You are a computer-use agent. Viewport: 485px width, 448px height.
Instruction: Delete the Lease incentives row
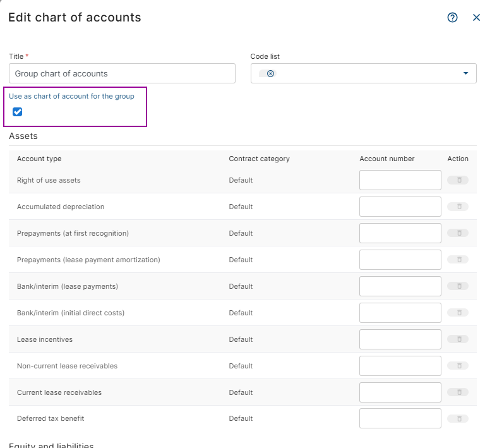click(x=458, y=339)
